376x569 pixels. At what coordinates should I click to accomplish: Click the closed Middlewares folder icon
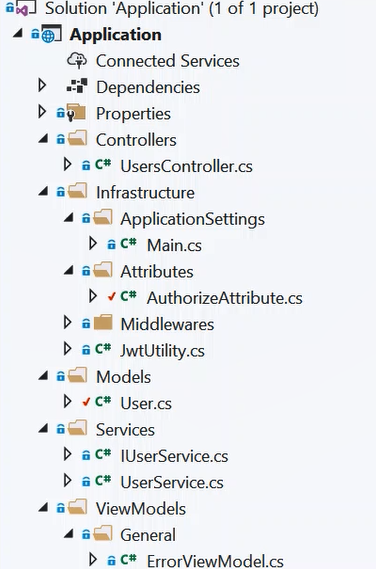point(103,323)
